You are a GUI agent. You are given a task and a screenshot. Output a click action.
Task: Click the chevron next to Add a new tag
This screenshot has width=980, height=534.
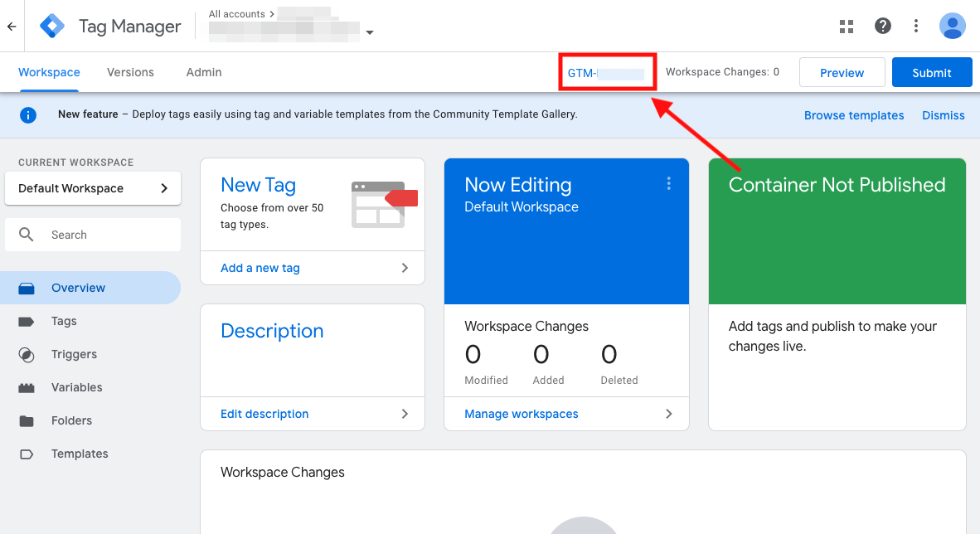(405, 268)
